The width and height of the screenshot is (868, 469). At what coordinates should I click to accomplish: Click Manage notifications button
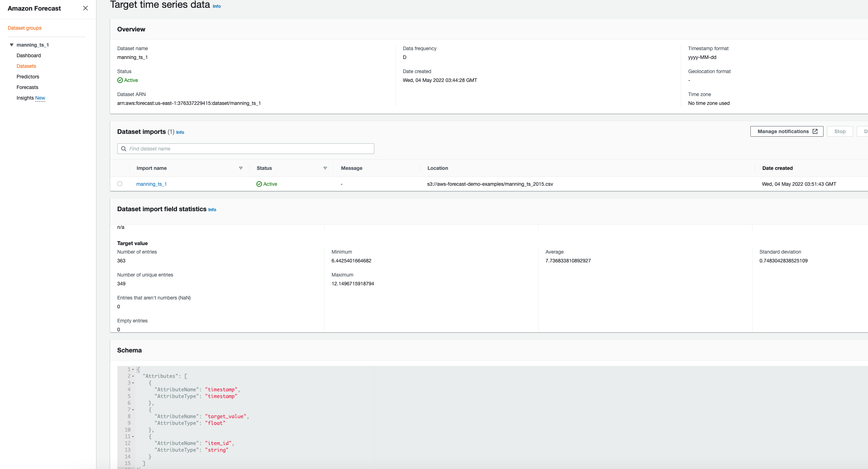coord(783,131)
